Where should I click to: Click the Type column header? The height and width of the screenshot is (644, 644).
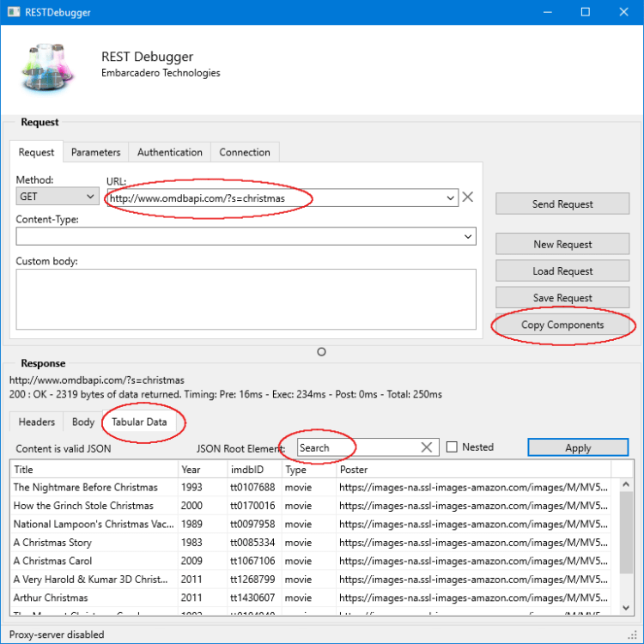(x=309, y=470)
